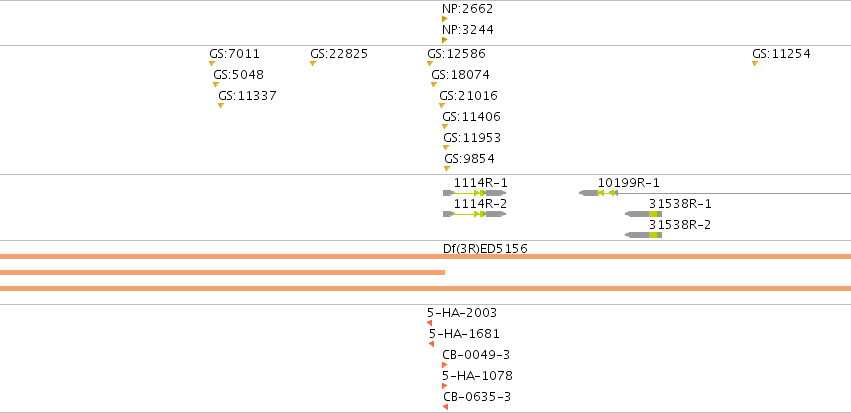This screenshot has width=851, height=413.
Task: Click the short middle orange deficiency bar
Action: click(223, 272)
